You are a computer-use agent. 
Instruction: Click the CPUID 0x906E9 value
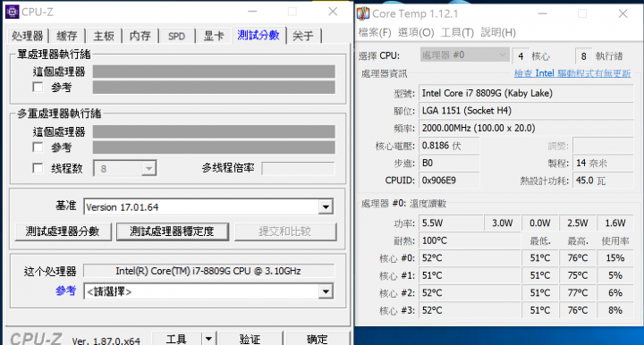point(438,181)
